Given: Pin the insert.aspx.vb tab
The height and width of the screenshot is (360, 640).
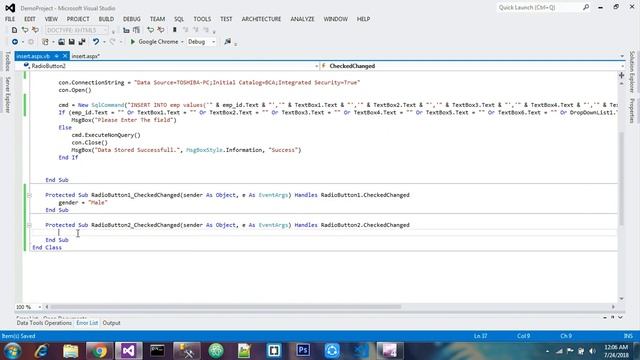Looking at the screenshot, I should pos(56,56).
